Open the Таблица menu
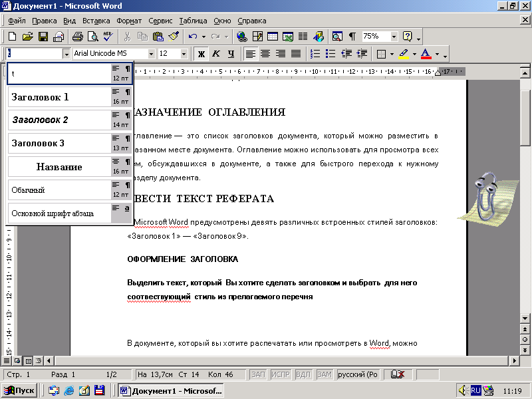The image size is (532, 399). point(193,21)
